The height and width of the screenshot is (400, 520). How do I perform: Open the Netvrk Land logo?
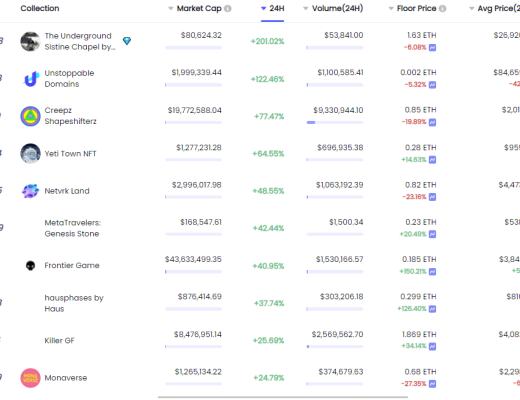point(30,191)
